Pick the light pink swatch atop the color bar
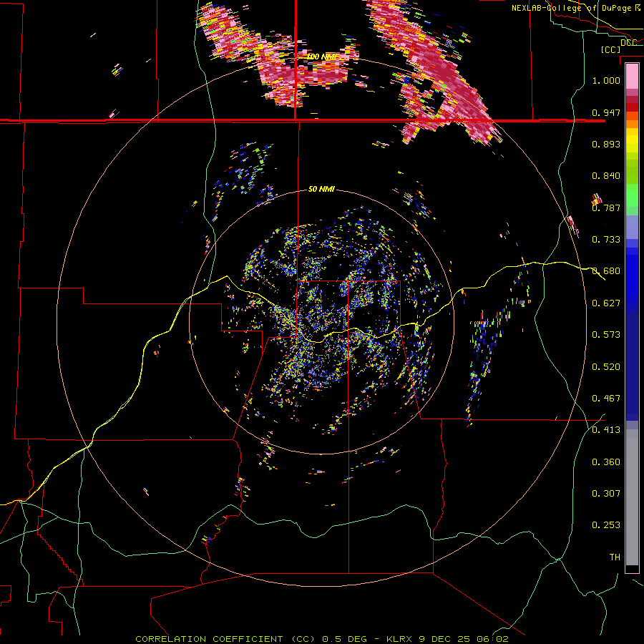The height and width of the screenshot is (644, 644). (632, 77)
